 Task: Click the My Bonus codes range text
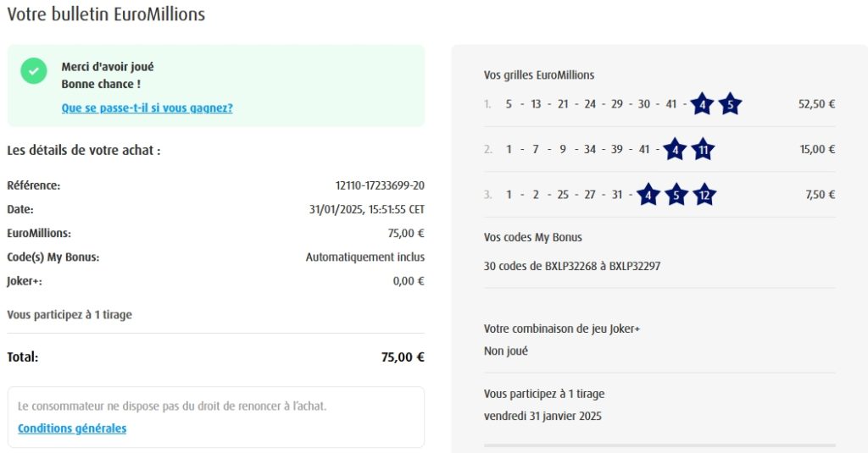(571, 266)
